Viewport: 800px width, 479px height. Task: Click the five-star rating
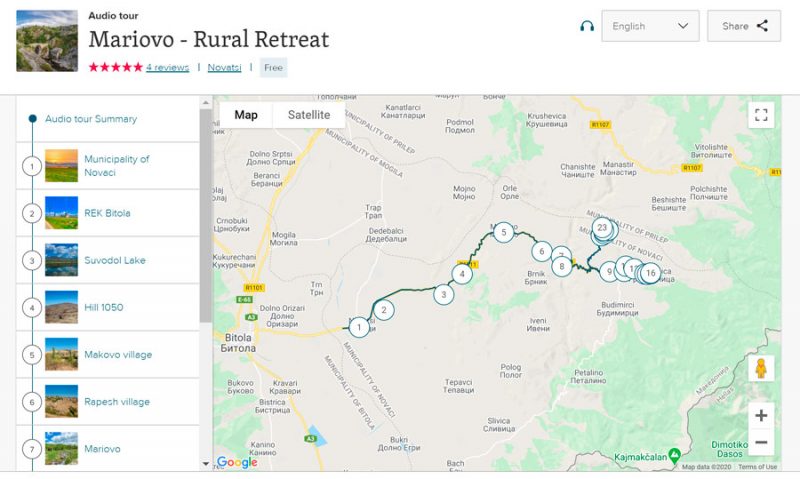pyautogui.click(x=115, y=68)
